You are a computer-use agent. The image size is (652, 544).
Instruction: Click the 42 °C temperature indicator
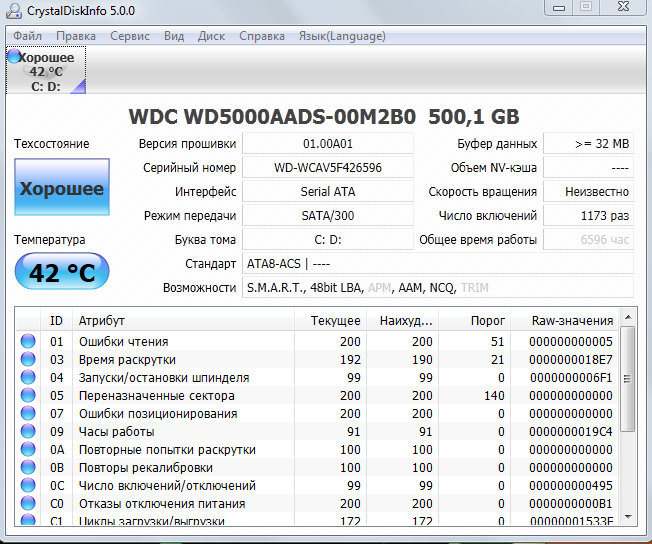tap(62, 272)
